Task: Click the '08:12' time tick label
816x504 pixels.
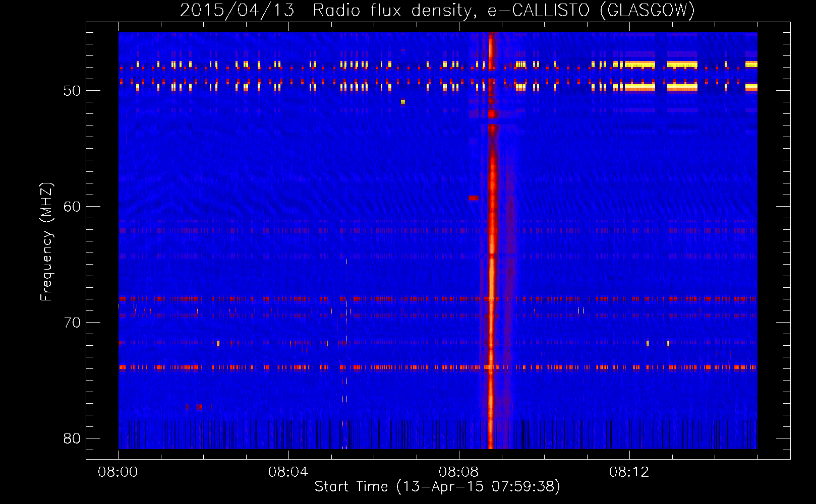Action: point(629,472)
